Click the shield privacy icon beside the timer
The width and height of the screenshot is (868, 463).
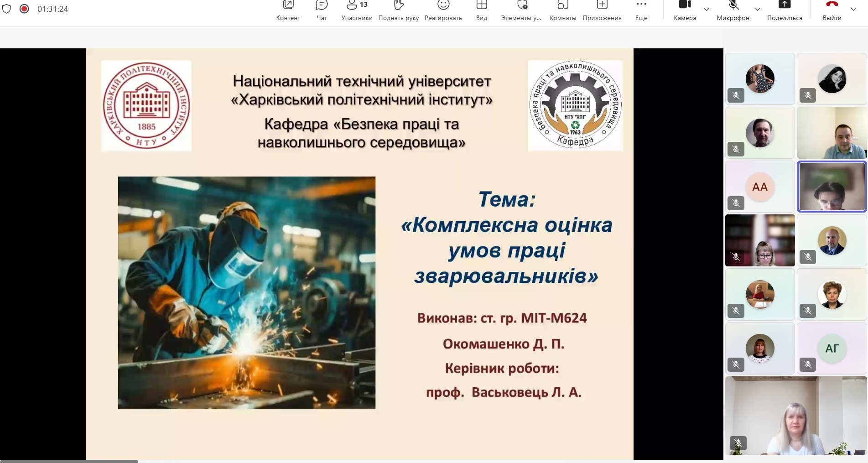[6, 9]
